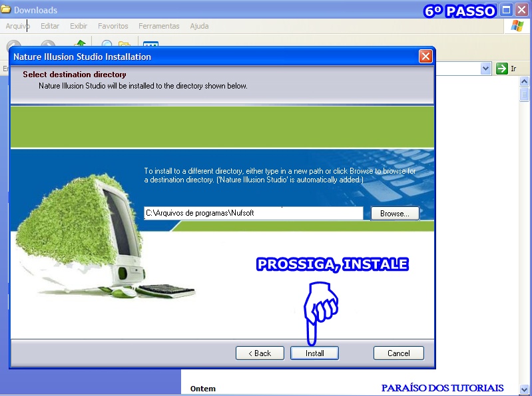Open the Arquivo menu in Downloads window

[x=18, y=26]
